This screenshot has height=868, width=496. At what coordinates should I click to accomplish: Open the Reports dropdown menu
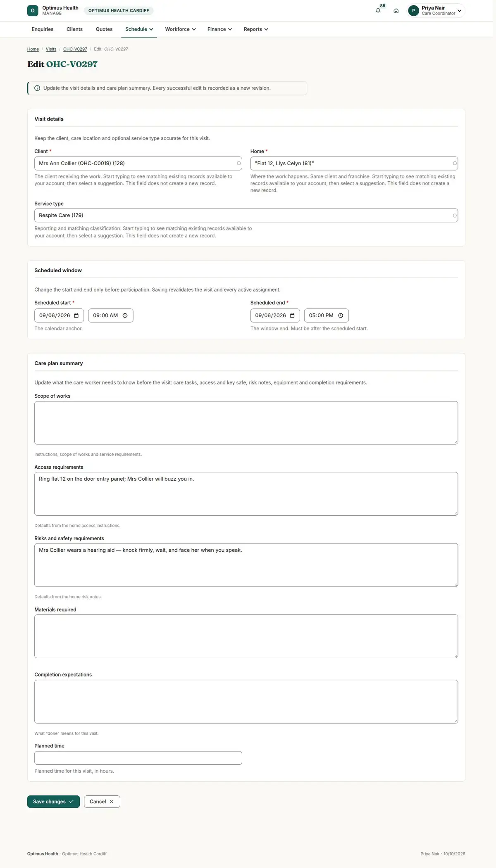tap(256, 29)
